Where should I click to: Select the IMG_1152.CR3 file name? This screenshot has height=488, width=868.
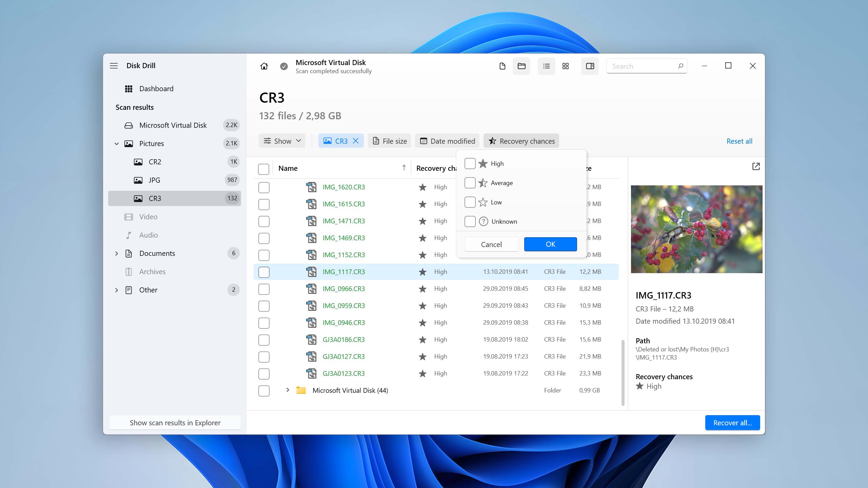pos(343,255)
